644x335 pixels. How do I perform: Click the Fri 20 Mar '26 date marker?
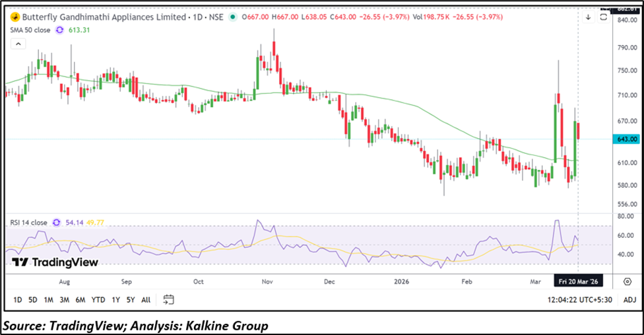tap(579, 282)
